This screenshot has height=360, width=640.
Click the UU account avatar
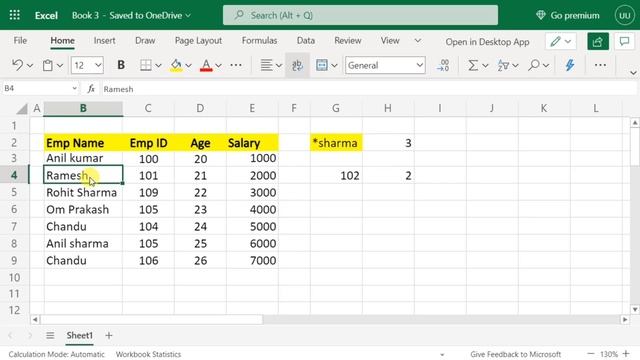[x=624, y=16]
